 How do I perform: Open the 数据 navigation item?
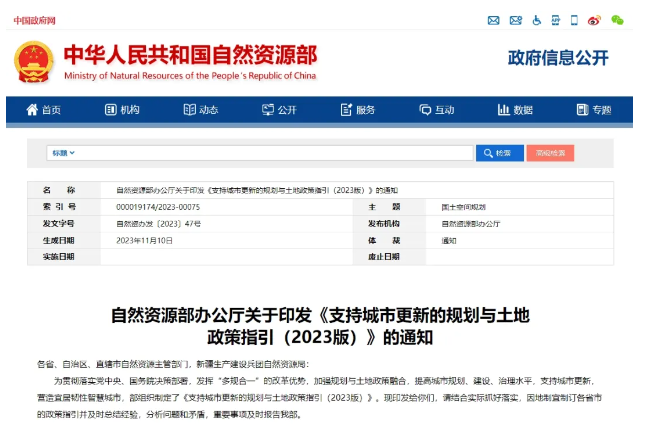pos(515,110)
